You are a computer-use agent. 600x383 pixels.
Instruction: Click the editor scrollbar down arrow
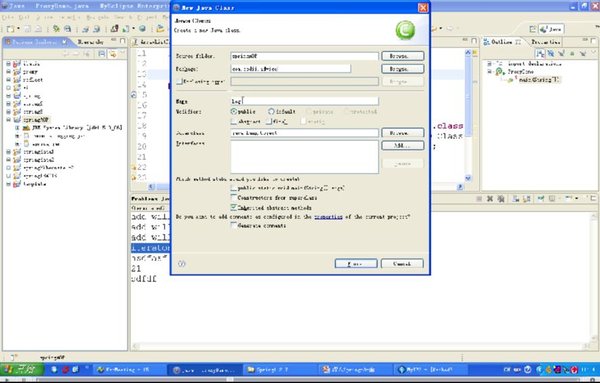click(468, 178)
